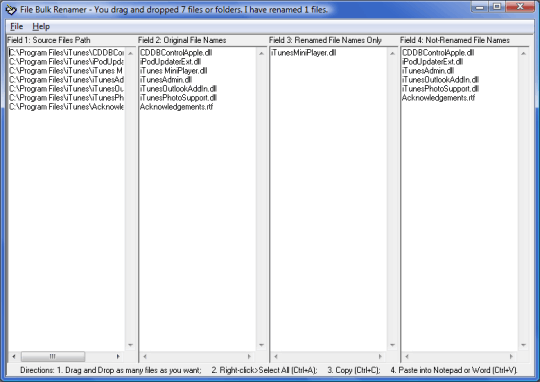Select iTunesOutlookAddIn.dll in Field 2 list
The width and height of the screenshot is (540, 382).
point(178,89)
